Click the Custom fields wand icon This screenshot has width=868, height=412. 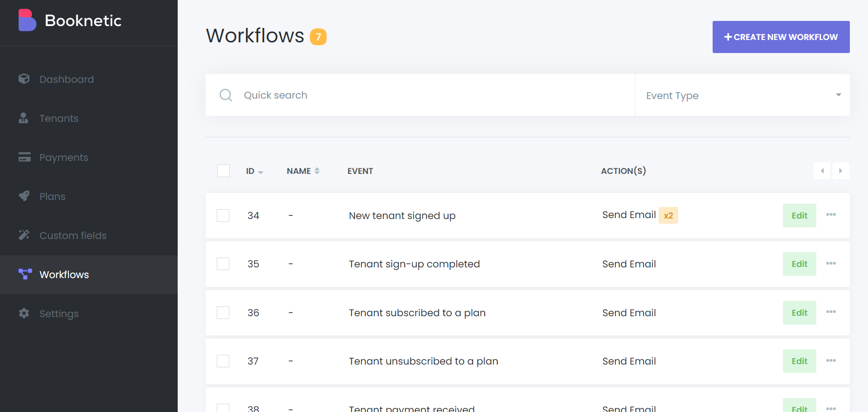(x=24, y=235)
